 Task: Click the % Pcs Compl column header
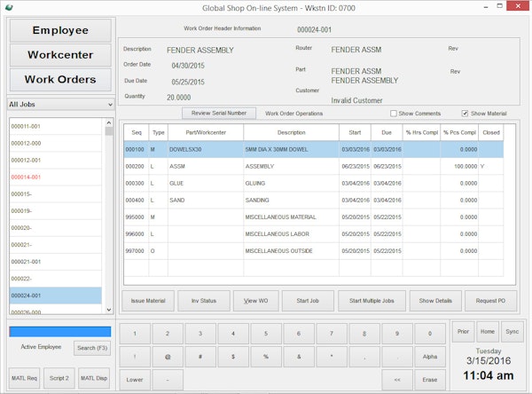click(459, 132)
